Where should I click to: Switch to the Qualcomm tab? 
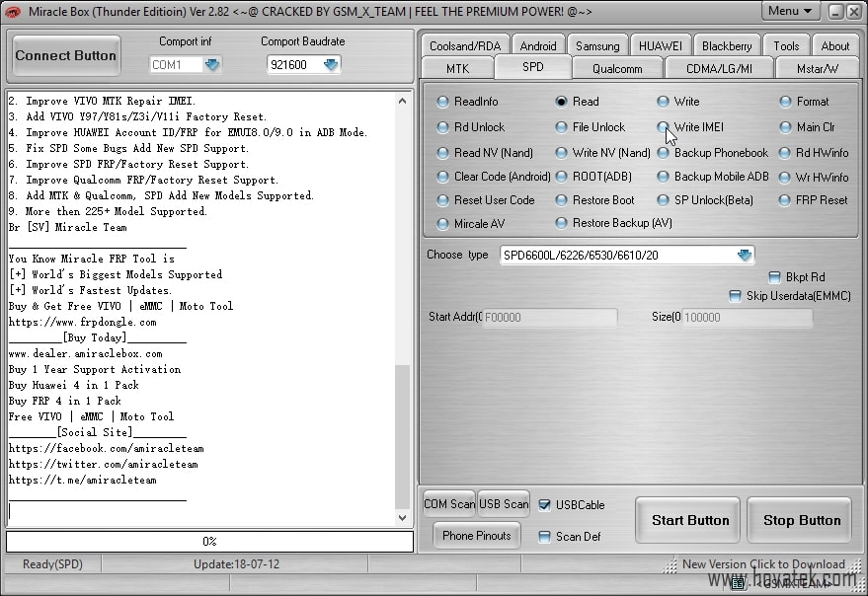tap(617, 69)
